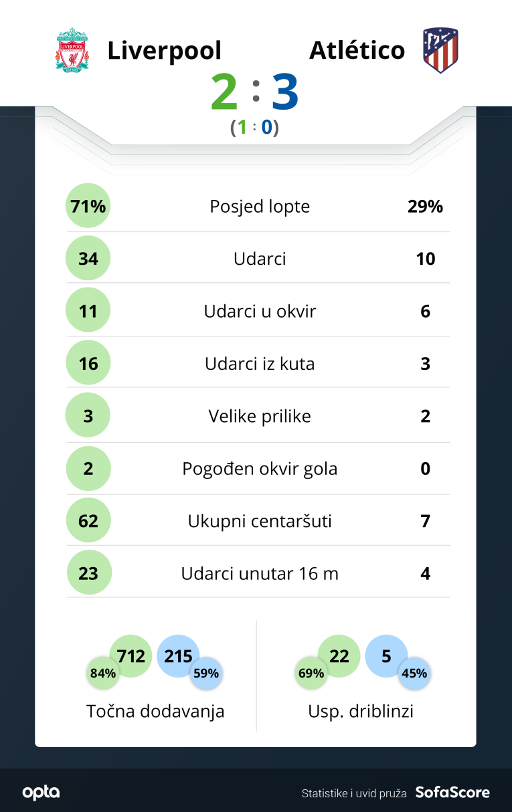The height and width of the screenshot is (812, 512).
Task: Select the Udarci u okvir label
Action: coord(260,311)
